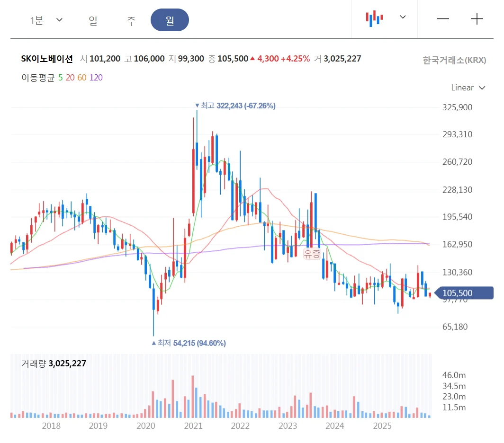Toggle the 20-period moving average line

coord(70,78)
